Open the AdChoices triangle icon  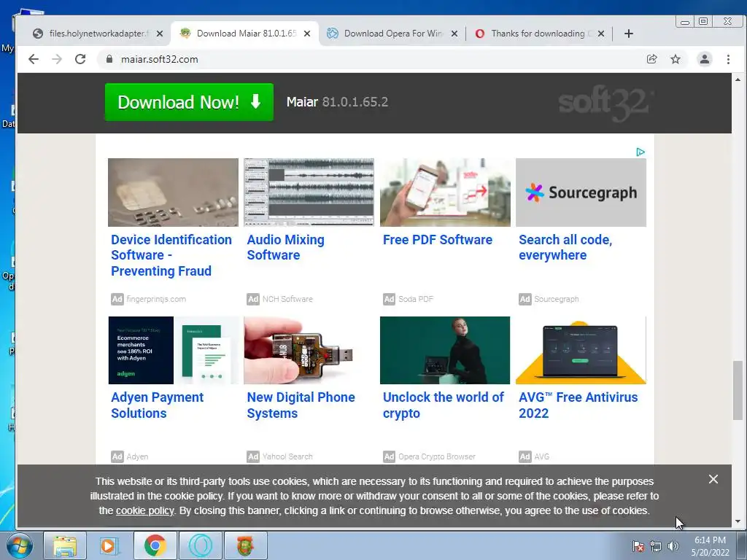pyautogui.click(x=640, y=152)
